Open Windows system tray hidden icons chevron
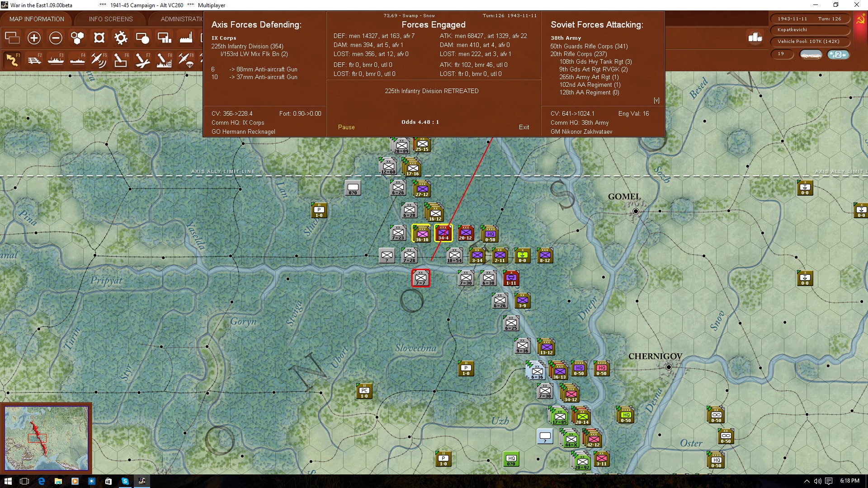868x488 pixels. pos(807,481)
